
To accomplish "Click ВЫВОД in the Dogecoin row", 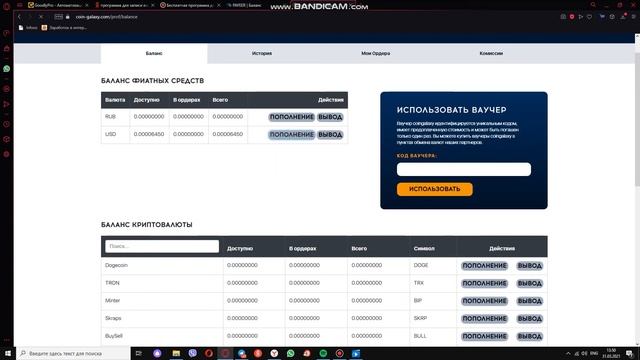I will (x=529, y=266).
